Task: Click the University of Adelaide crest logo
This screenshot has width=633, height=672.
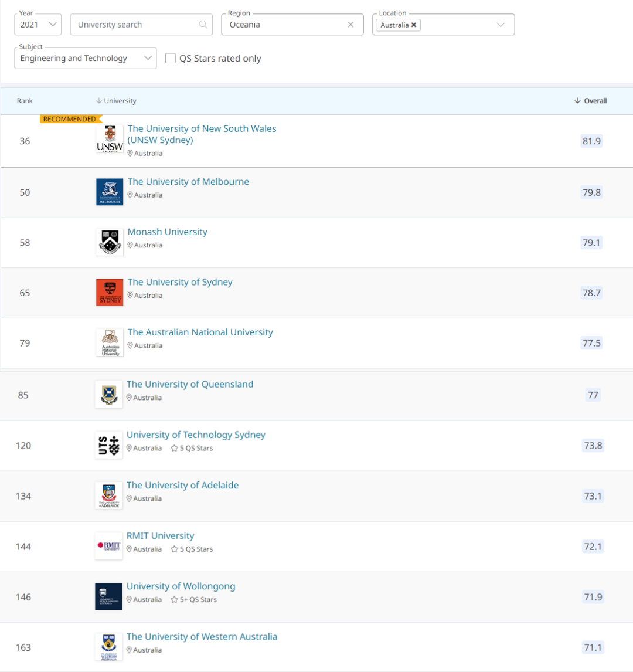Action: 109,495
